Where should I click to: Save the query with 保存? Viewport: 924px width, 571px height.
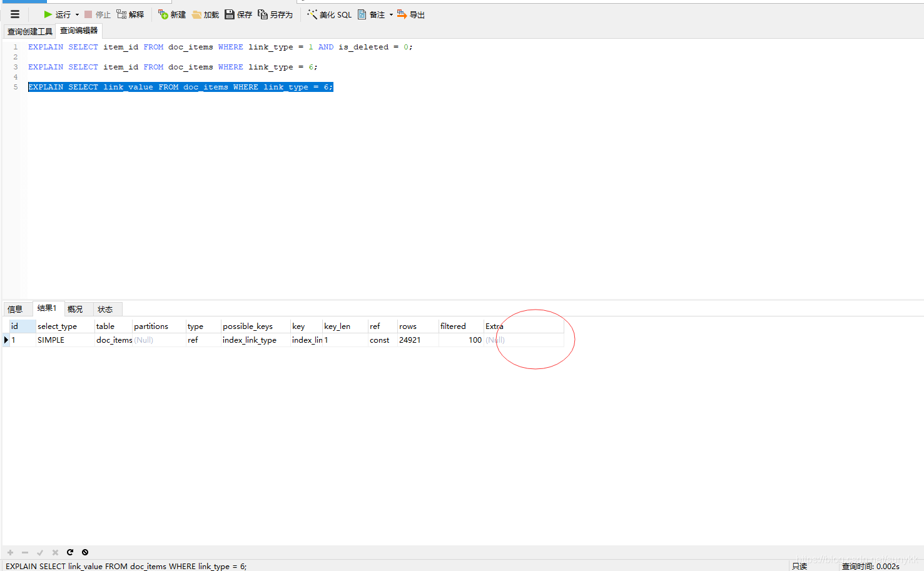[x=238, y=14]
